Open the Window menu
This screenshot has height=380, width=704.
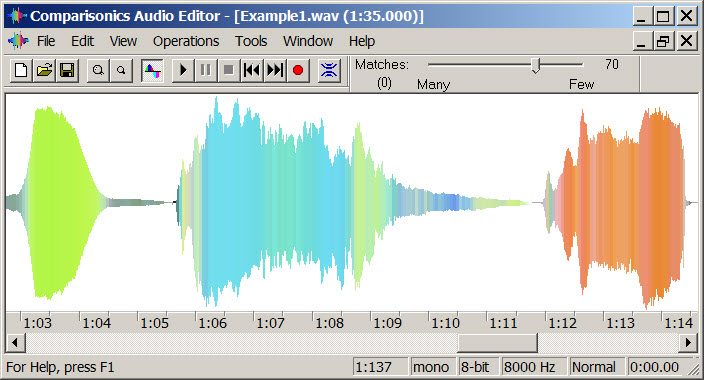(308, 41)
